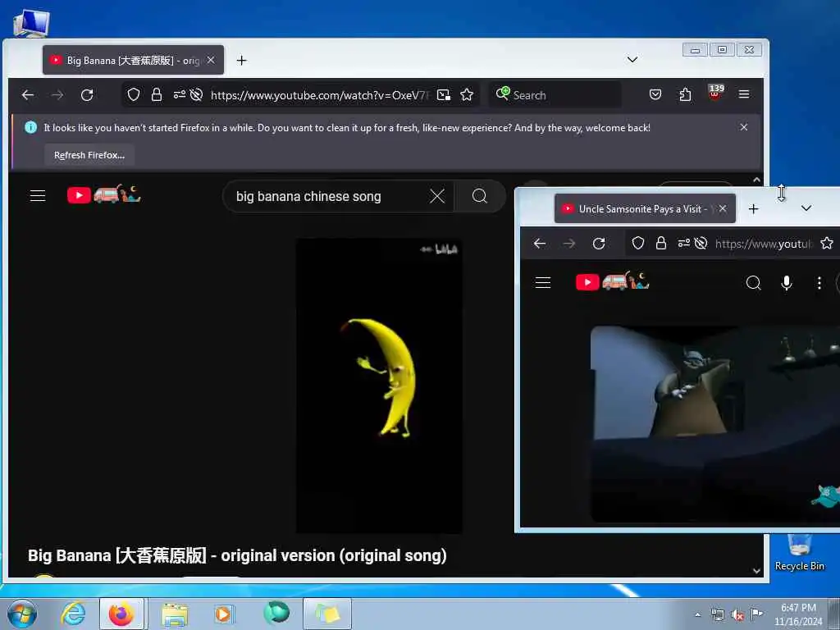The height and width of the screenshot is (630, 840).
Task: Show hidden system tray icons arrow
Action: [x=697, y=615]
